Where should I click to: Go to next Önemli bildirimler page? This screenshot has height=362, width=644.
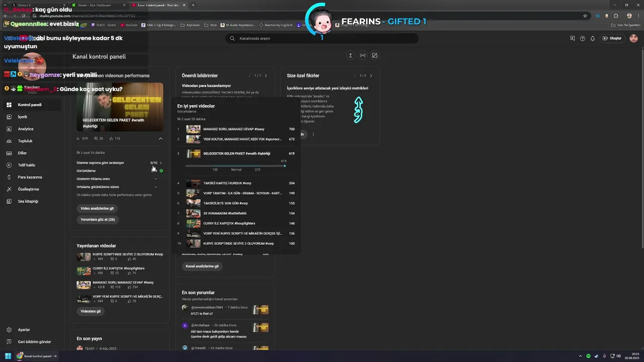pyautogui.click(x=266, y=75)
